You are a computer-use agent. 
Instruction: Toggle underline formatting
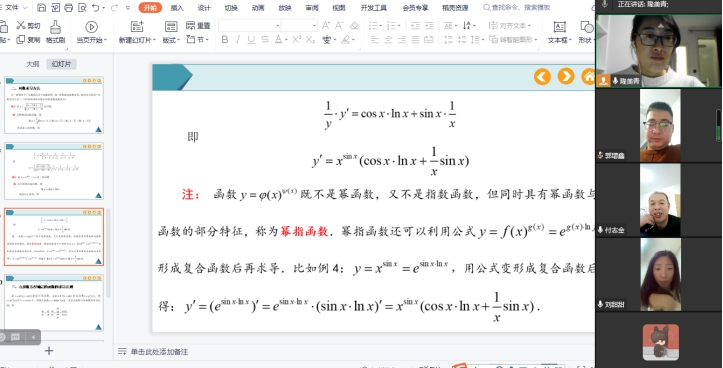point(251,40)
